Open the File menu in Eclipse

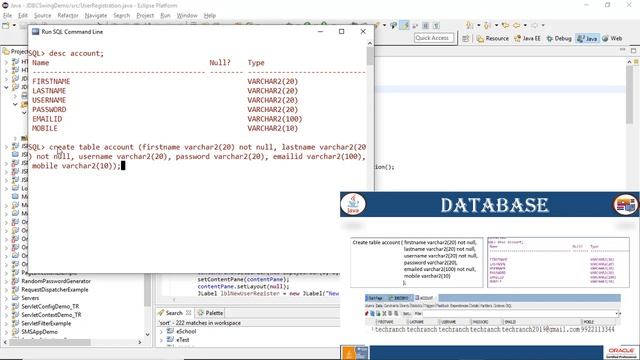pos(7,16)
